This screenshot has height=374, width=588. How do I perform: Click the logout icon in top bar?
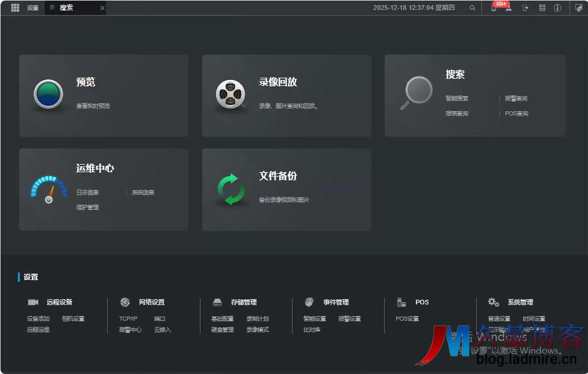pos(525,8)
